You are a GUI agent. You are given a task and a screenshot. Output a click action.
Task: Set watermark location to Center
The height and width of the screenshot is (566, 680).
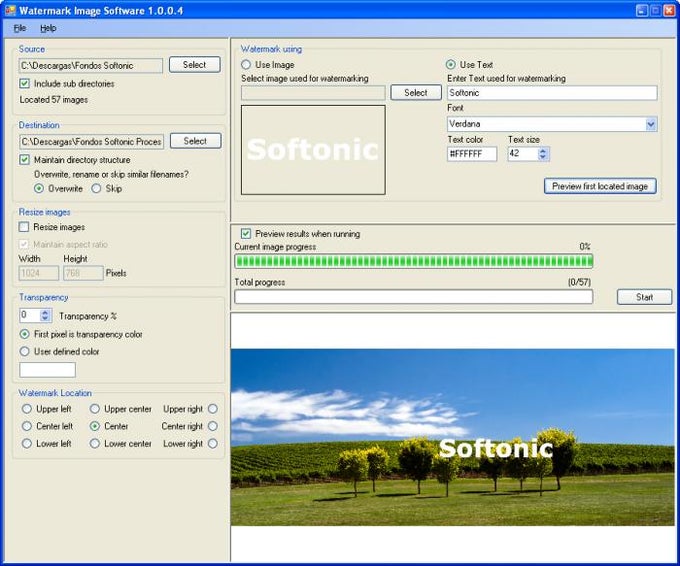[x=95, y=426]
